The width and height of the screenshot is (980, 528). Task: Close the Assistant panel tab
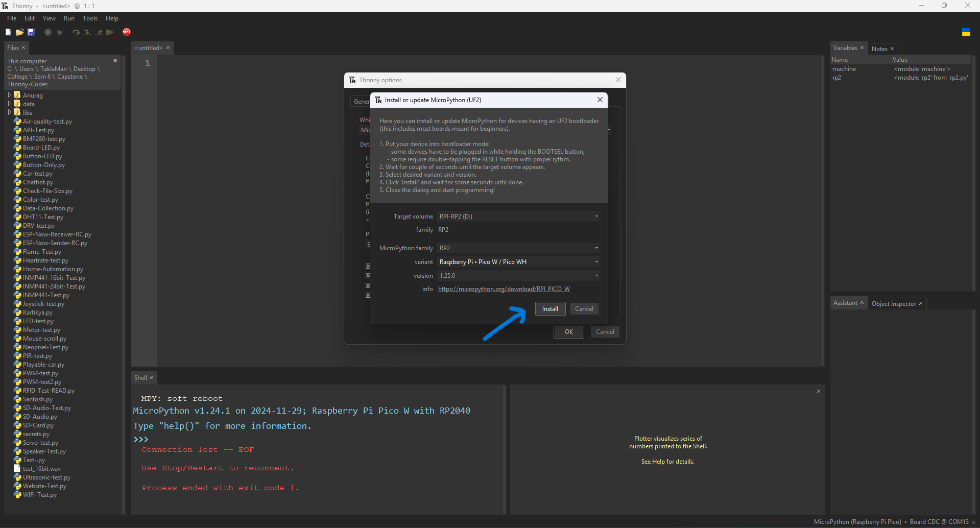tap(862, 302)
